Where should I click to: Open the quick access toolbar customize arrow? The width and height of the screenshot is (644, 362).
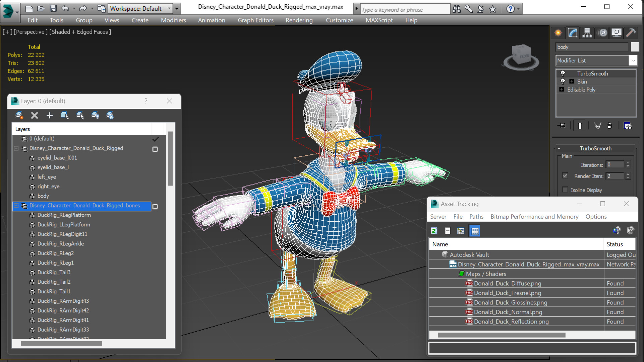click(x=177, y=8)
